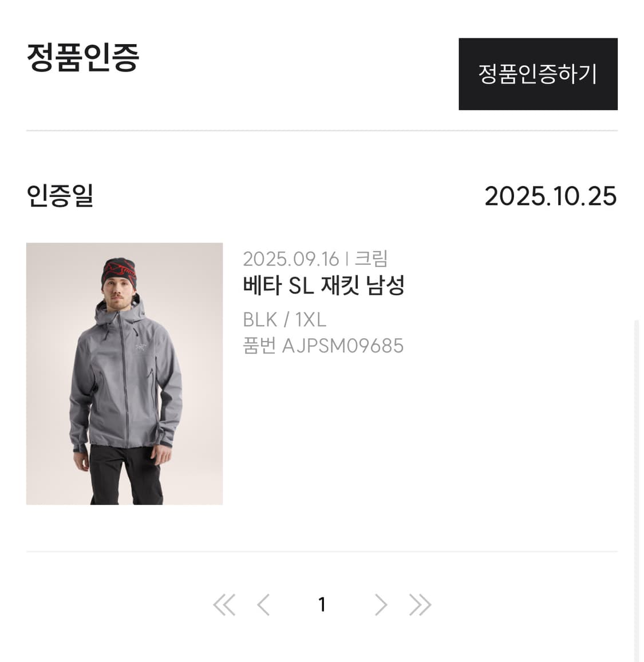
Task: Click the 인증일 label
Action: click(60, 196)
